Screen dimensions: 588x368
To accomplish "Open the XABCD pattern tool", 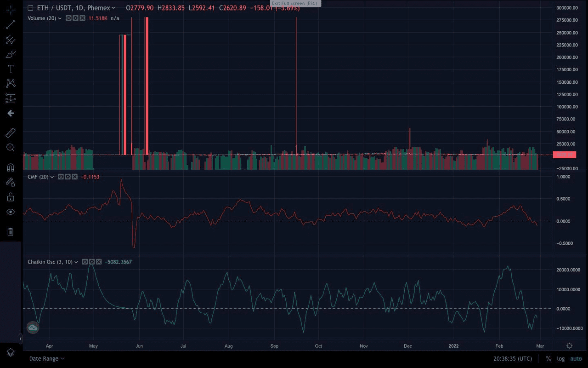I will pos(10,83).
